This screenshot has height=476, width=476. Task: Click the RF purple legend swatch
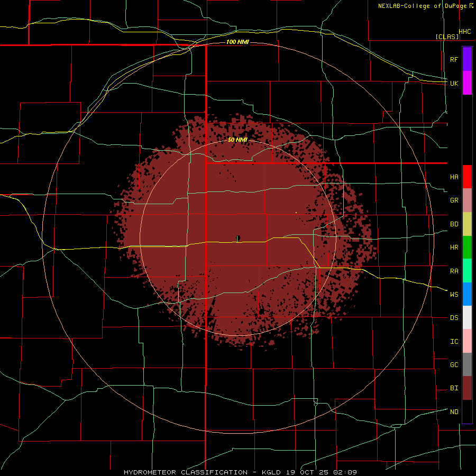pos(467,59)
